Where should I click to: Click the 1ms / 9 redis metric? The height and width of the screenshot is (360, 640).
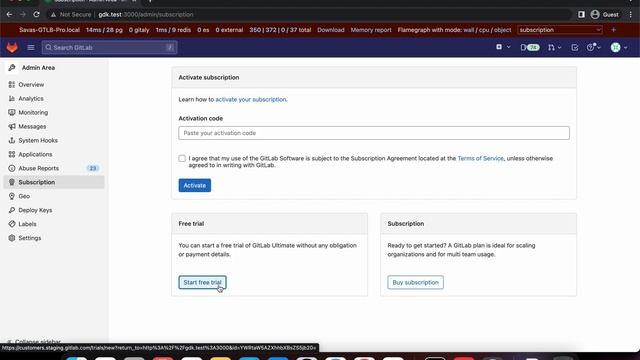[173, 30]
